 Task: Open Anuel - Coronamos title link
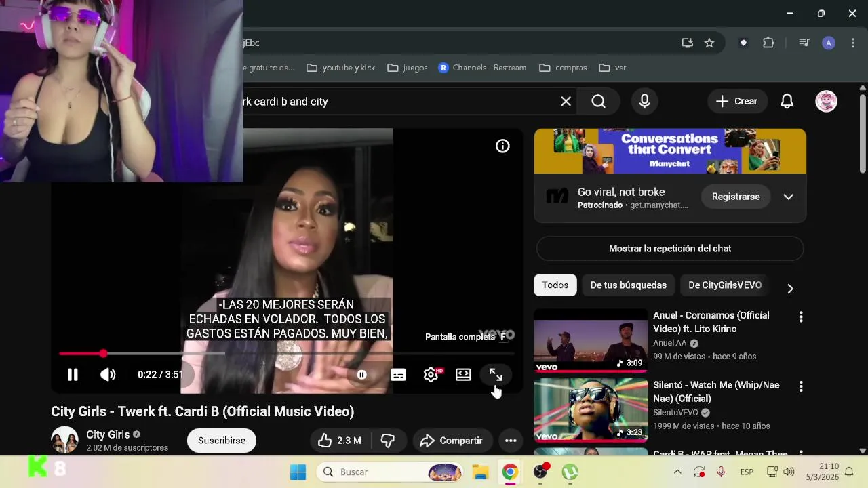[711, 322]
